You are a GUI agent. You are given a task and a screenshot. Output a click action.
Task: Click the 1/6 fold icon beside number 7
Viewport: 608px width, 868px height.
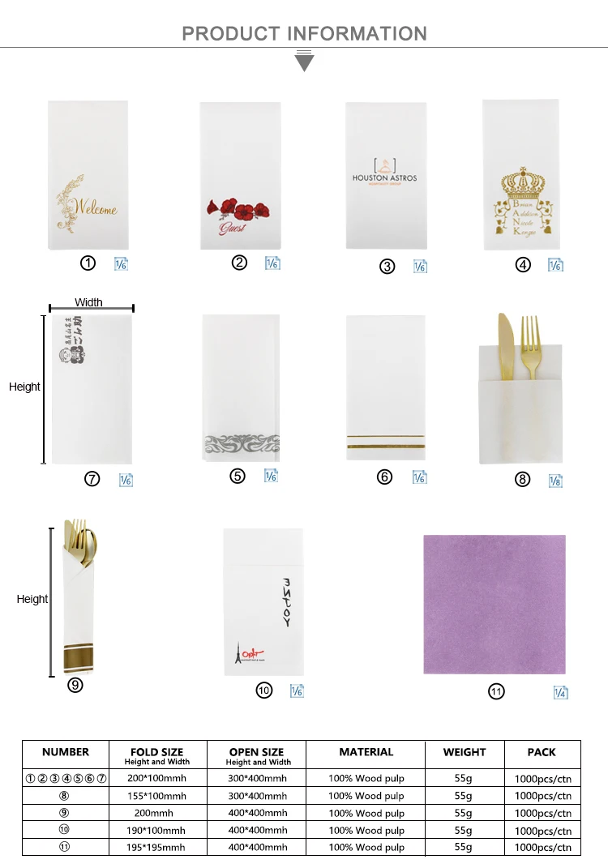click(126, 480)
